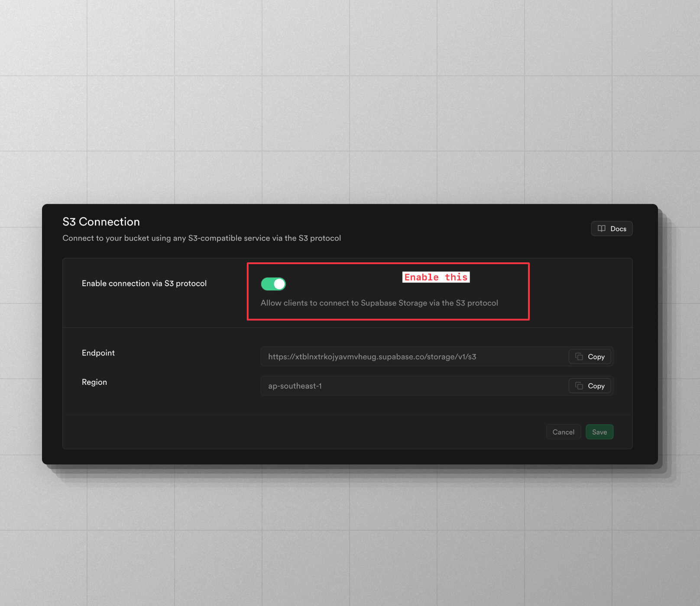Screen dimensions: 700x606
Task: Click the Region field label
Action: pyautogui.click(x=94, y=382)
